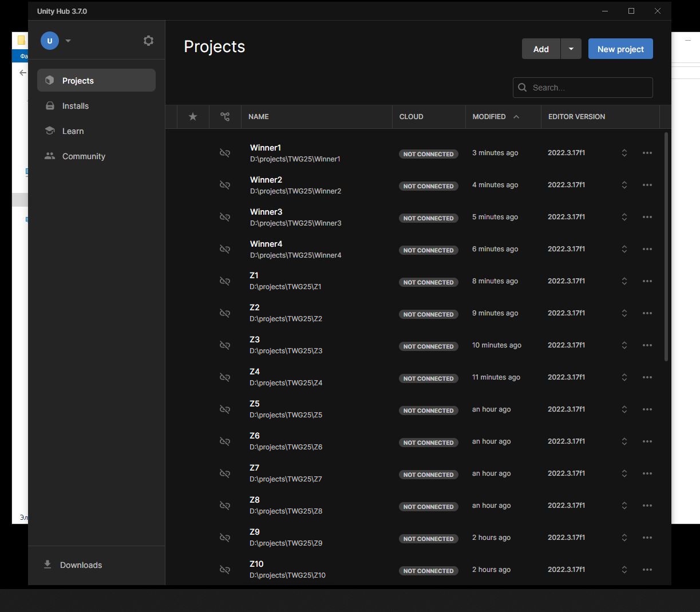The image size is (700, 612).
Task: Select the path D:\projects\TWG25\Z10
Action: click(x=287, y=575)
